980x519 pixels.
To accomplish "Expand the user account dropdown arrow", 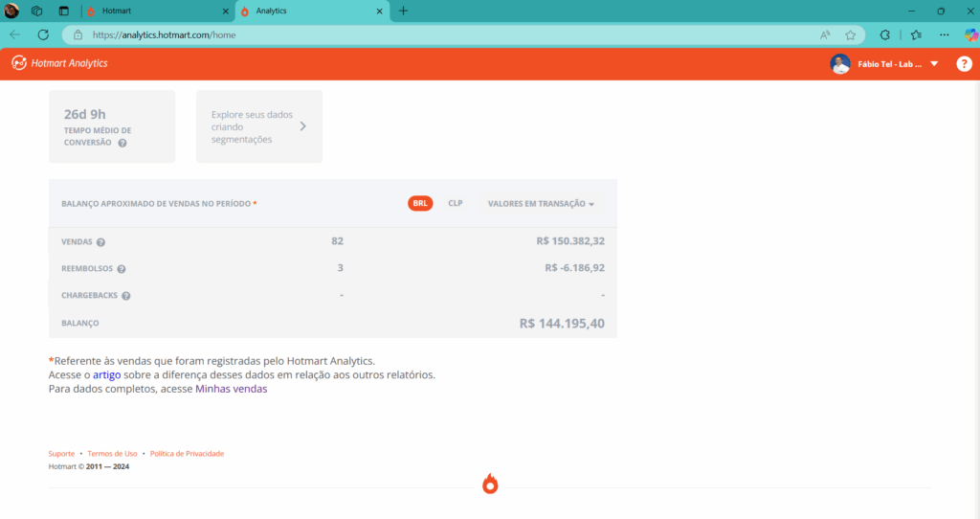I will pyautogui.click(x=934, y=64).
